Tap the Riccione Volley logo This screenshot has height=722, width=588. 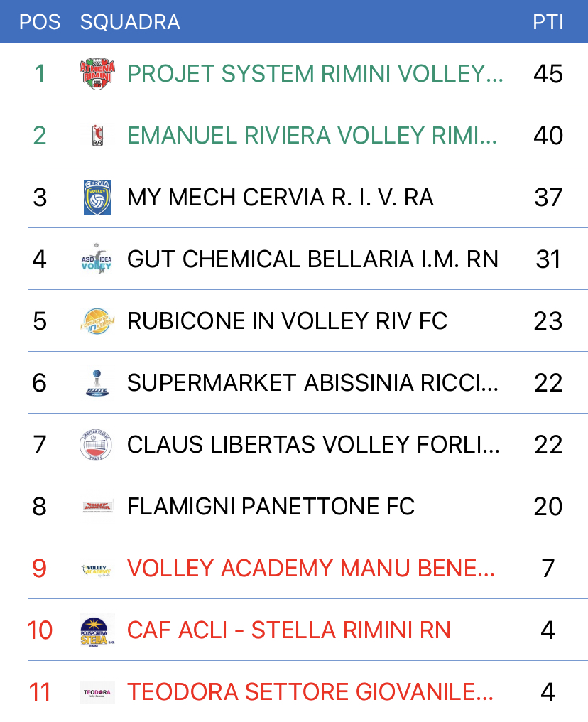[x=97, y=382]
